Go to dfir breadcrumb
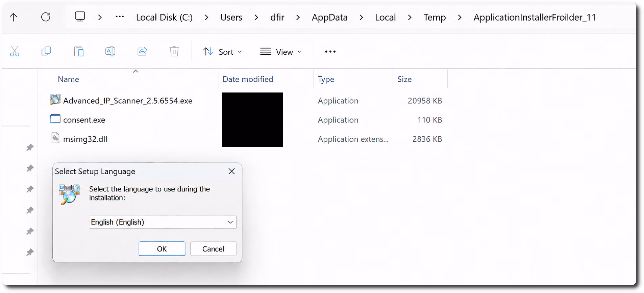The height and width of the screenshot is (293, 644). (x=277, y=17)
